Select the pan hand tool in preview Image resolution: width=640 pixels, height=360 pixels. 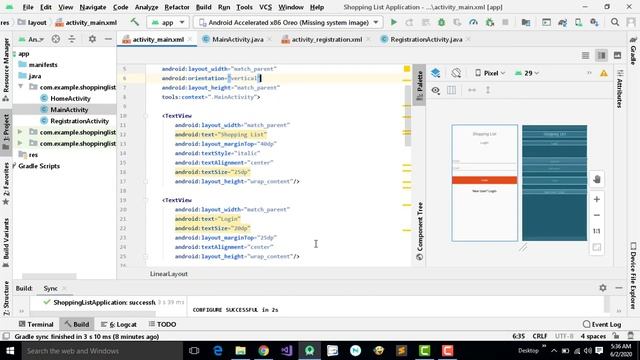[597, 180]
